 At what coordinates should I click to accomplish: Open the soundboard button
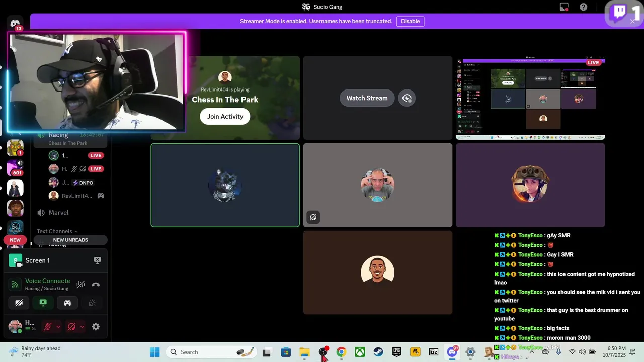92,303
